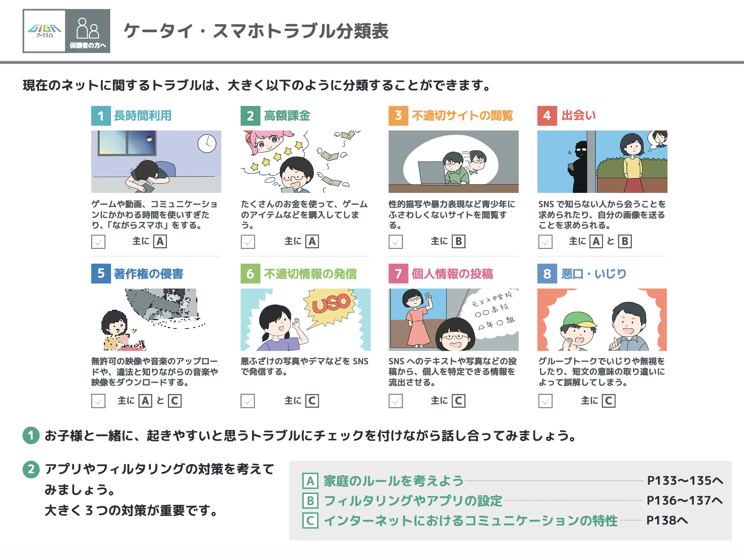Click the red number 4 badge for 出会い
Screen dimensions: 744x560
click(x=547, y=116)
